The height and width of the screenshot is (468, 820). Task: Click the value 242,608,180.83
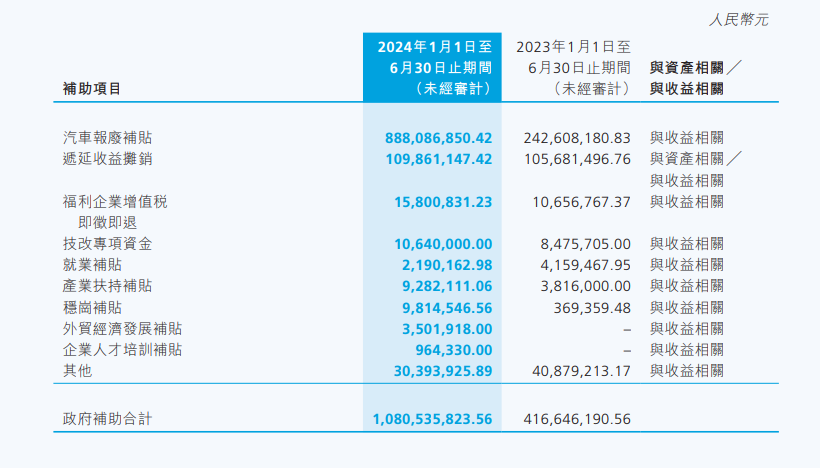click(577, 138)
